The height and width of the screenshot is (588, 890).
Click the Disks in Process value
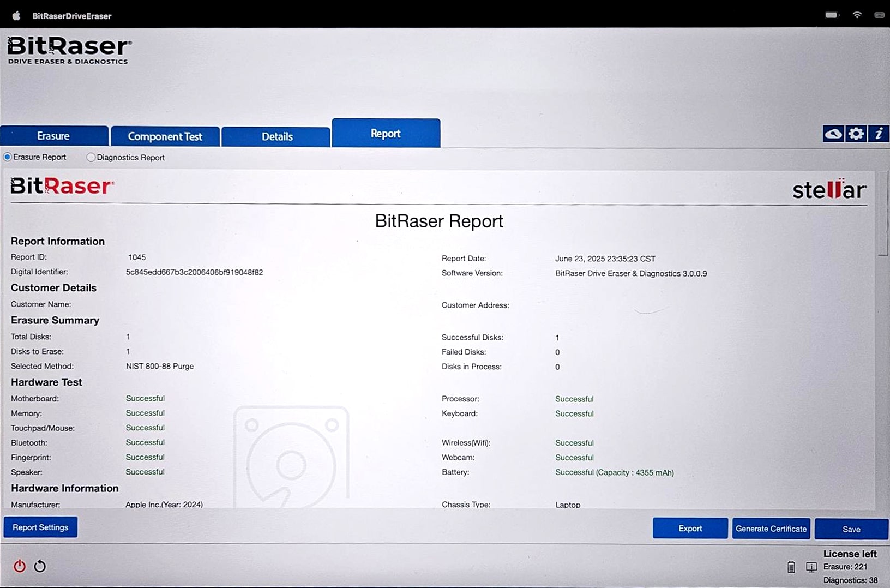click(557, 367)
